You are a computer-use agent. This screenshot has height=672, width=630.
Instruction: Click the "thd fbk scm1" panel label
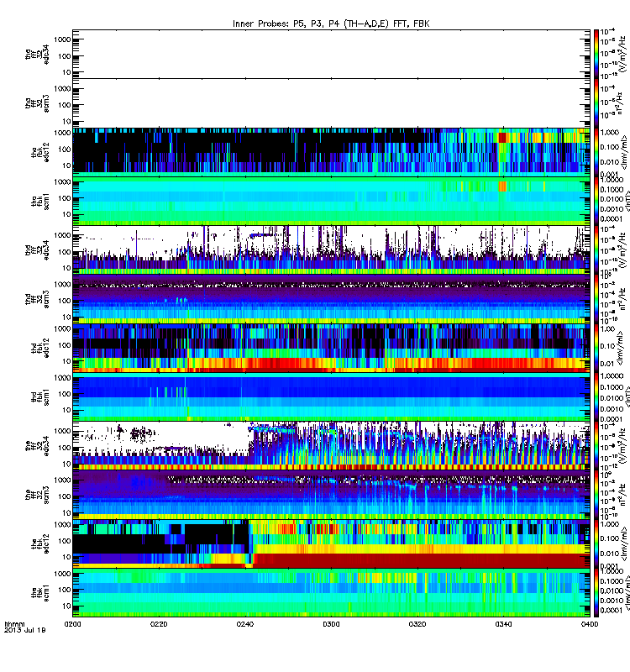point(40,396)
